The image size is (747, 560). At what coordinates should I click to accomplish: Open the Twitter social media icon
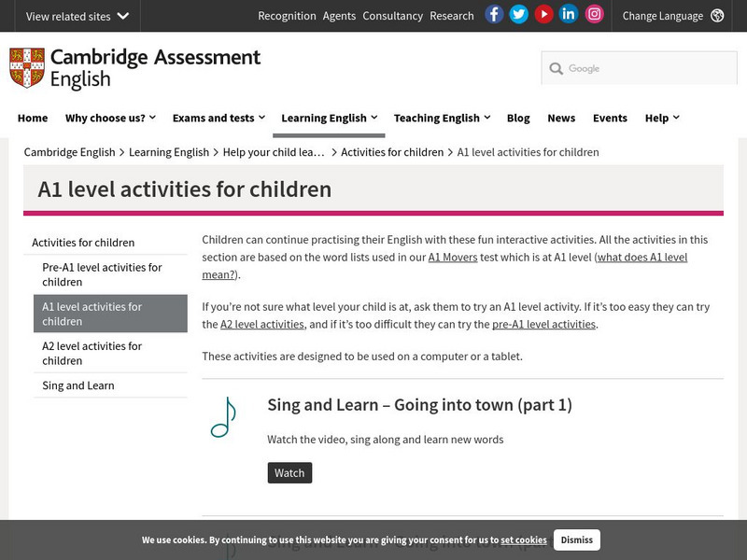click(x=518, y=14)
